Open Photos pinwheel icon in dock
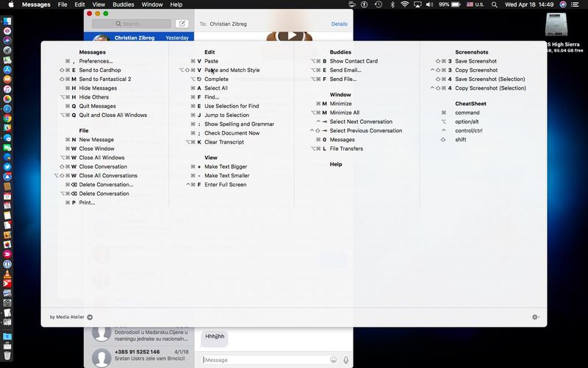Image resolution: width=588 pixels, height=368 pixels. [7, 99]
